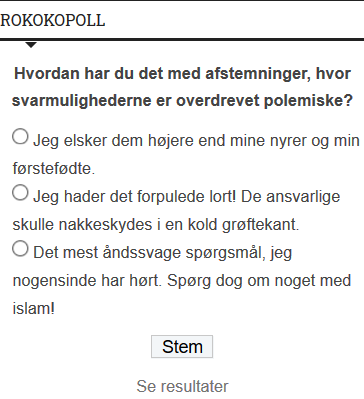The height and width of the screenshot is (399, 364).
Task: Click the ROKOKOPOLL heading
Action: coord(53,20)
